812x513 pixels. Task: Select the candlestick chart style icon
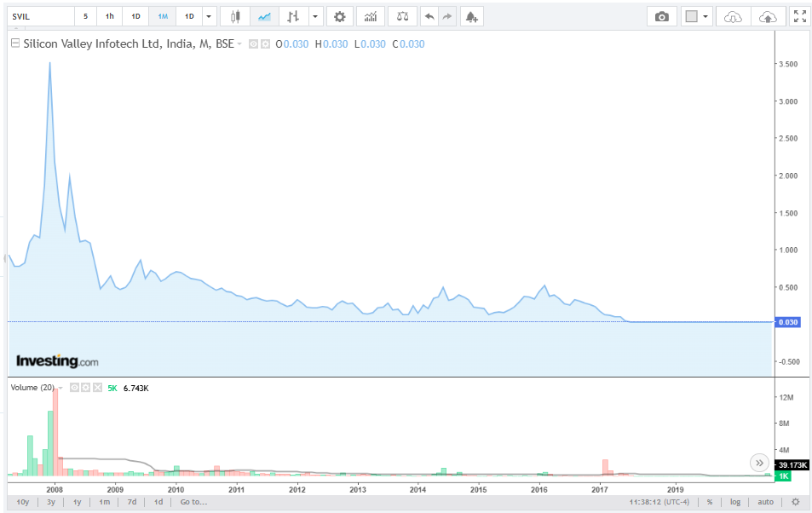235,16
